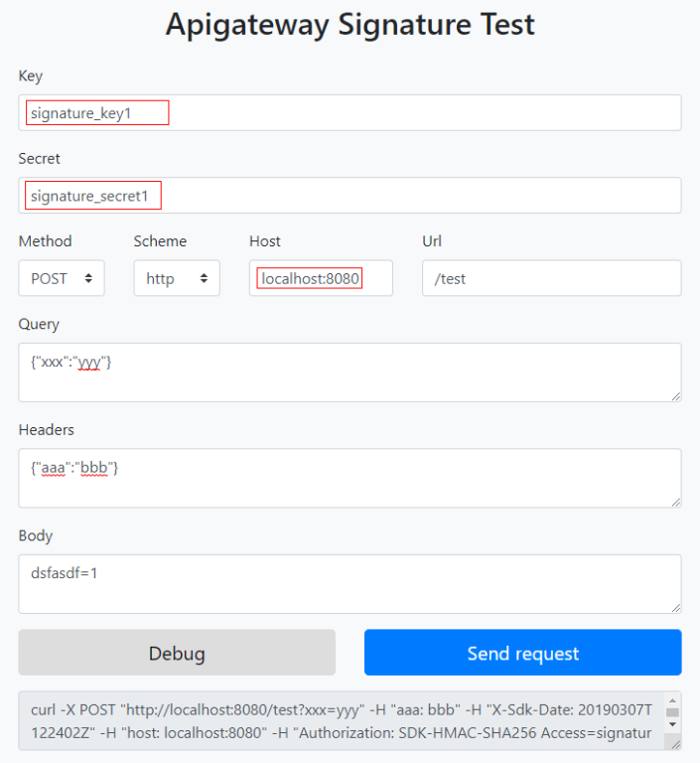Click the Send request button
Screen dimensions: 700x763
523,652
